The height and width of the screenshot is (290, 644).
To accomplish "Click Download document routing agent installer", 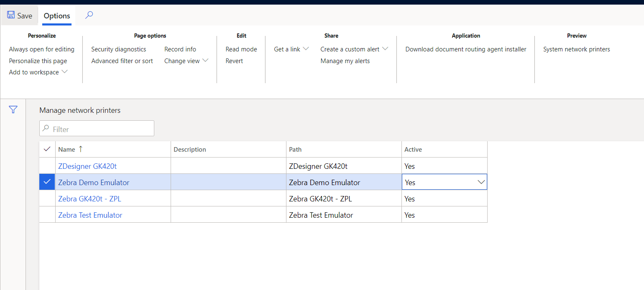I will (465, 49).
